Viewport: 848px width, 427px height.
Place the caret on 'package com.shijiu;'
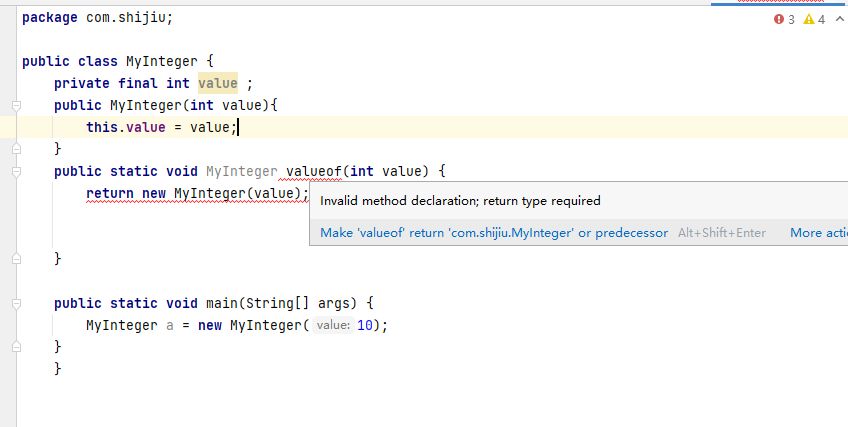[x=97, y=18]
